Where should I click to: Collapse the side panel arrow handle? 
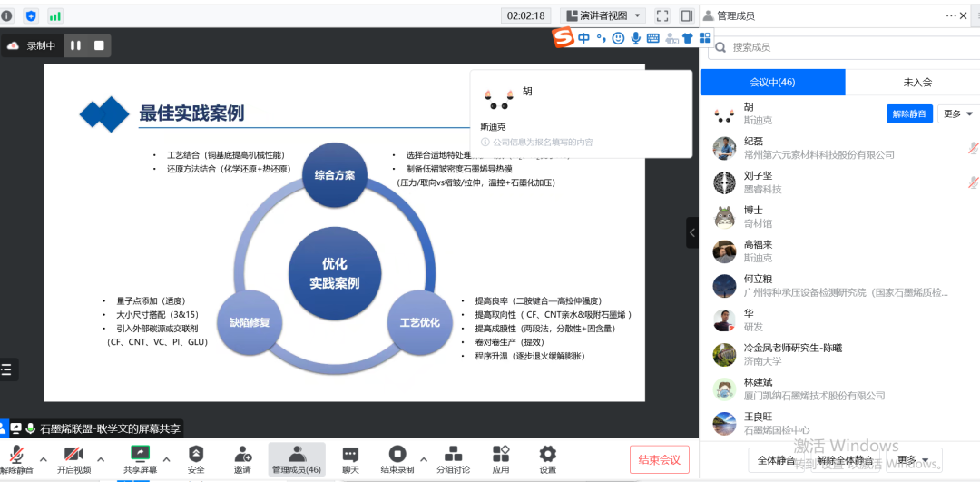pos(691,232)
